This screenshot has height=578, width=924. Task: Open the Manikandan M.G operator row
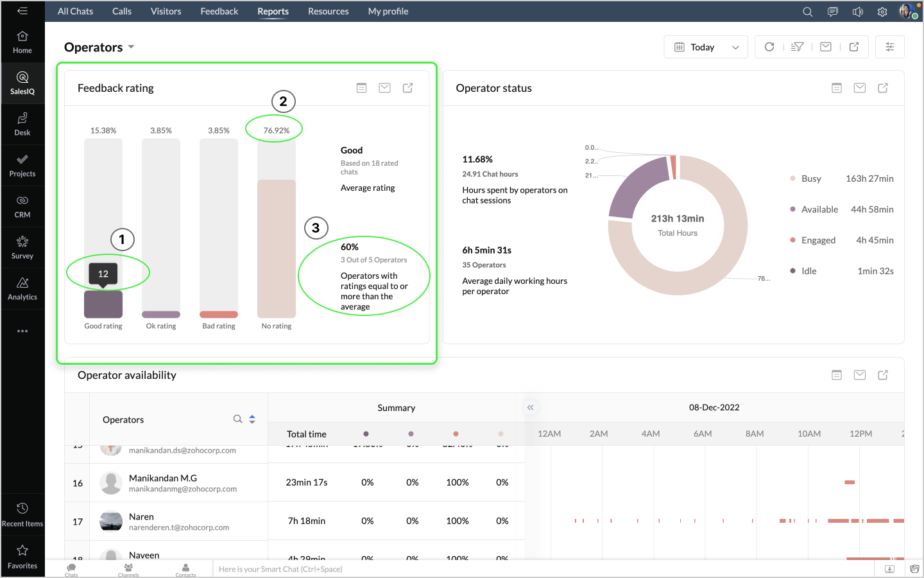(x=163, y=482)
